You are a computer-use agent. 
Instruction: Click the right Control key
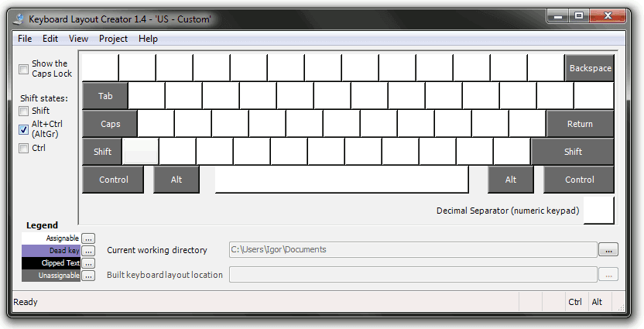coord(579,180)
